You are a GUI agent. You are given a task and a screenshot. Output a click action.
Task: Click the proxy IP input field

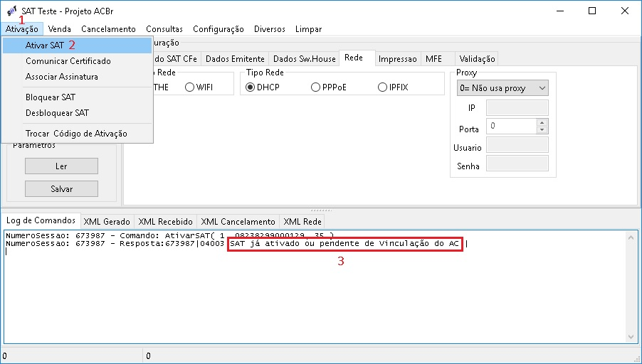click(x=517, y=108)
